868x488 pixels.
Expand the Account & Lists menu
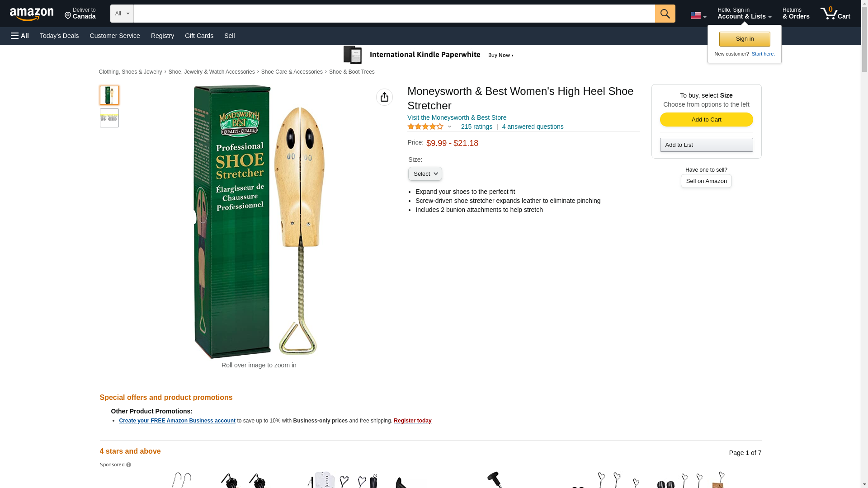[744, 14]
